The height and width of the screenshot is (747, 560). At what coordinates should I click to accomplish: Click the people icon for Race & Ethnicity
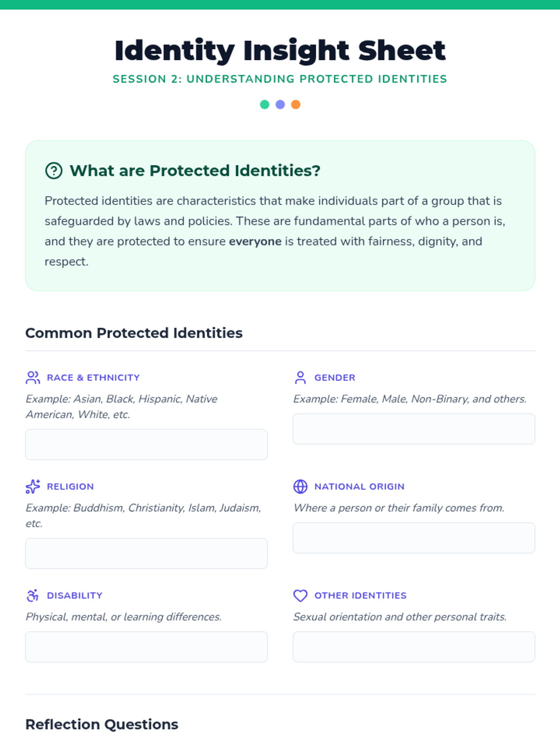(33, 377)
